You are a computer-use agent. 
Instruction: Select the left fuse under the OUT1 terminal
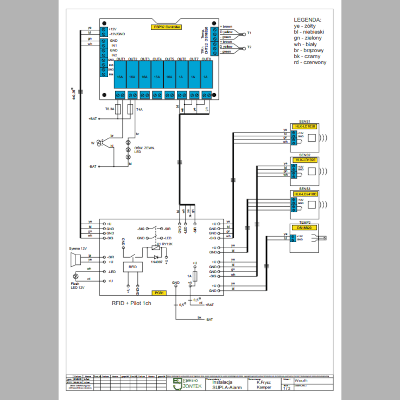coord(118,109)
